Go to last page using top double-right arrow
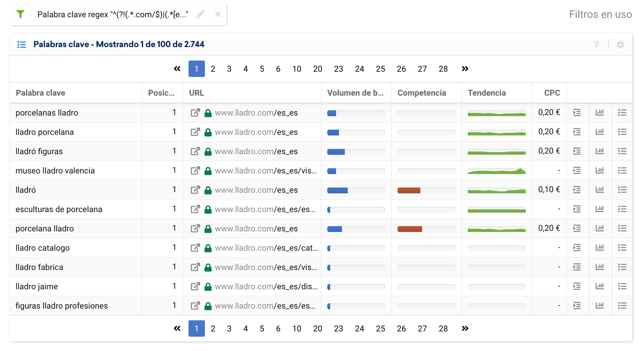644x351 pixels. pos(465,69)
